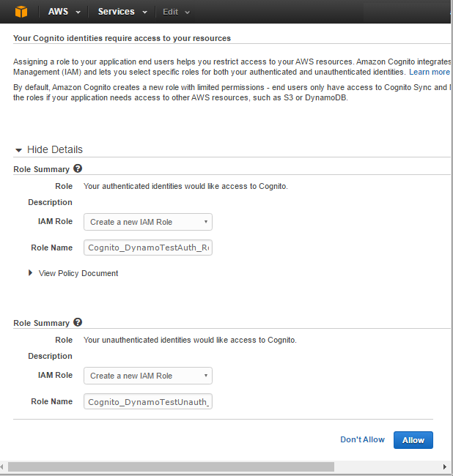This screenshot has width=453, height=476.
Task: Edit the Cognito_DynamoTestUnauth role name field
Action: click(x=148, y=401)
